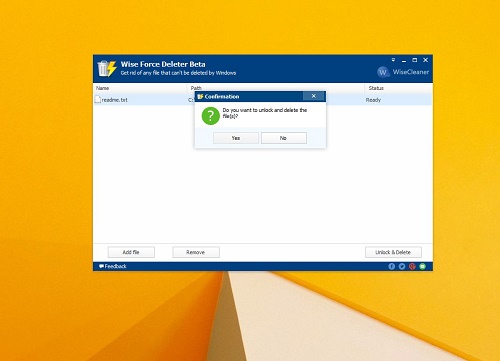Open the Feedback link
The width and height of the screenshot is (500, 361).
[113, 266]
